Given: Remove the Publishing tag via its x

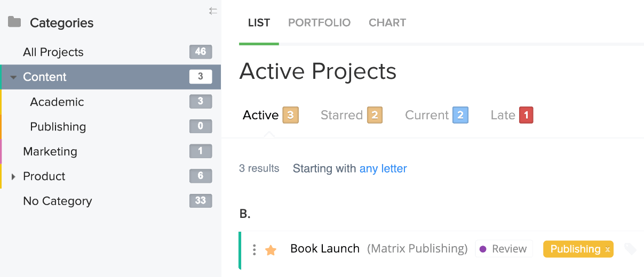Looking at the screenshot, I should 607,249.
